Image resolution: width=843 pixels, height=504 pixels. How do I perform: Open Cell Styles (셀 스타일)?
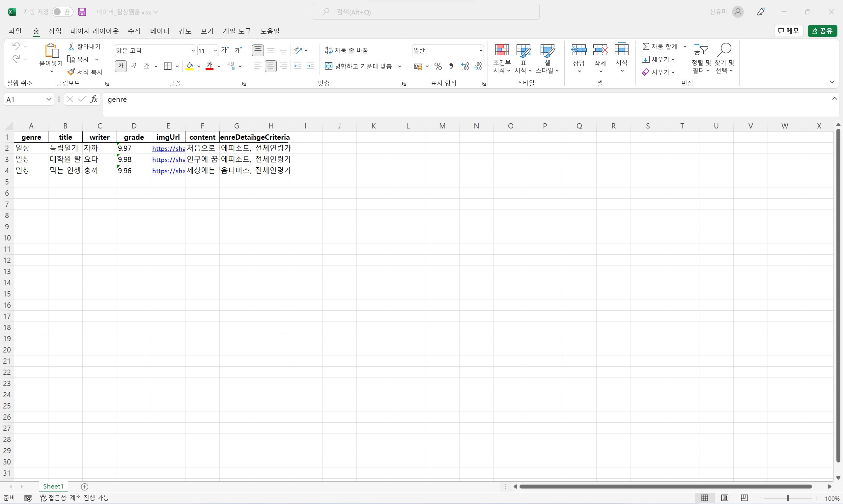[547, 58]
